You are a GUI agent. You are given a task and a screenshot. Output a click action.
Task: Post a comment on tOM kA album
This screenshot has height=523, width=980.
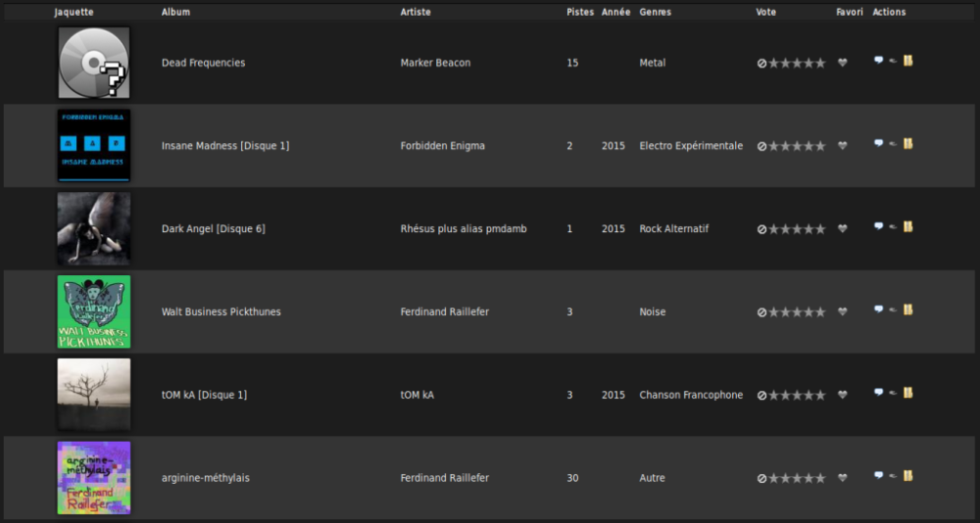click(878, 393)
